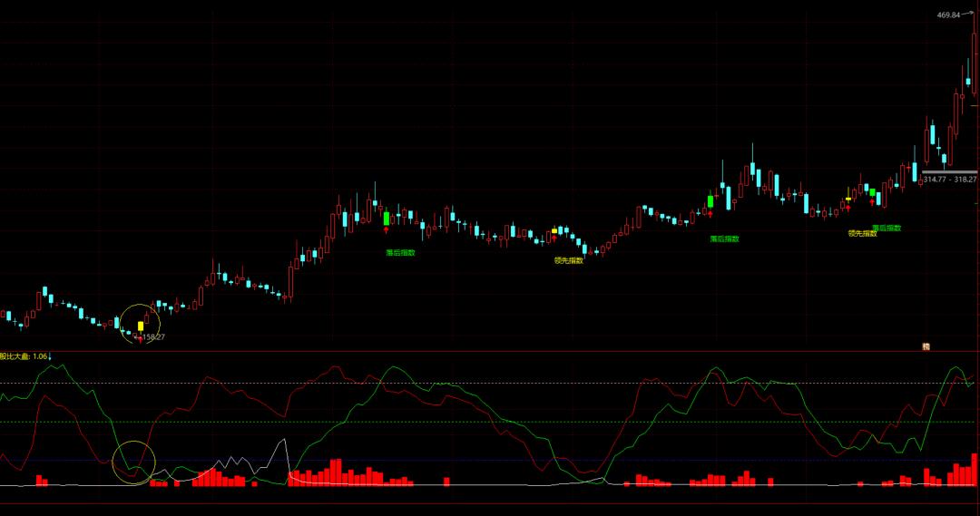Viewport: 980px width, 516px height.
Task: Click the 股比大盘: 1.06 indicator label
Action: [x=23, y=356]
